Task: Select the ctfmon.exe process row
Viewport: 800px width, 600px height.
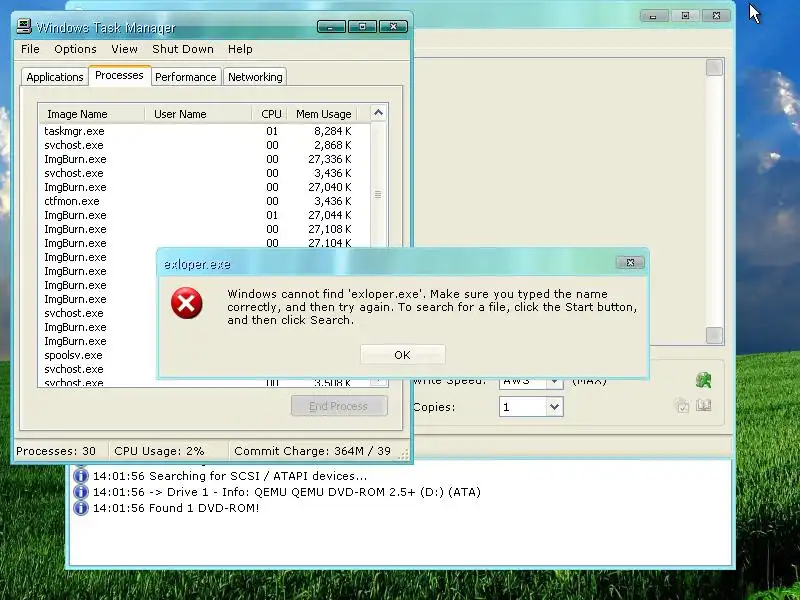Action: [204, 201]
